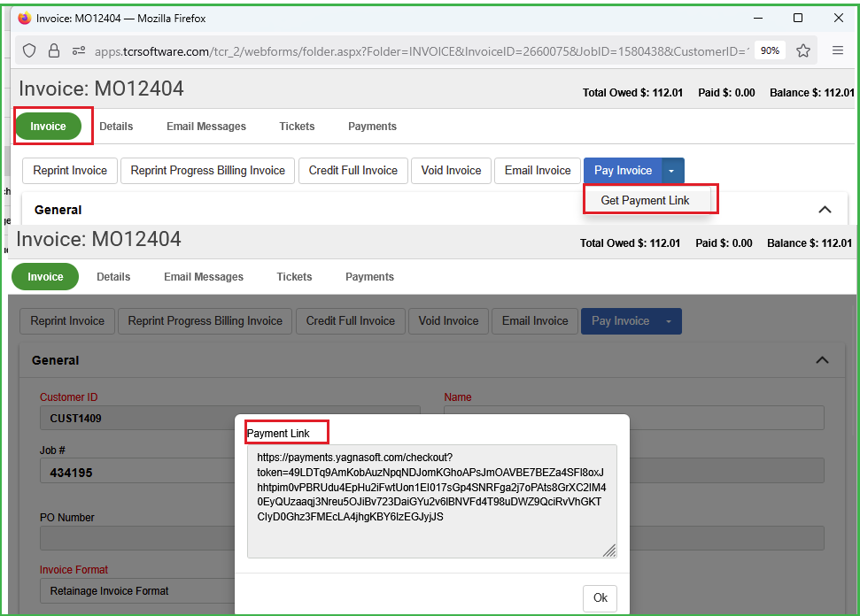
Task: Click the address bar to edit the URL
Action: pos(399,50)
